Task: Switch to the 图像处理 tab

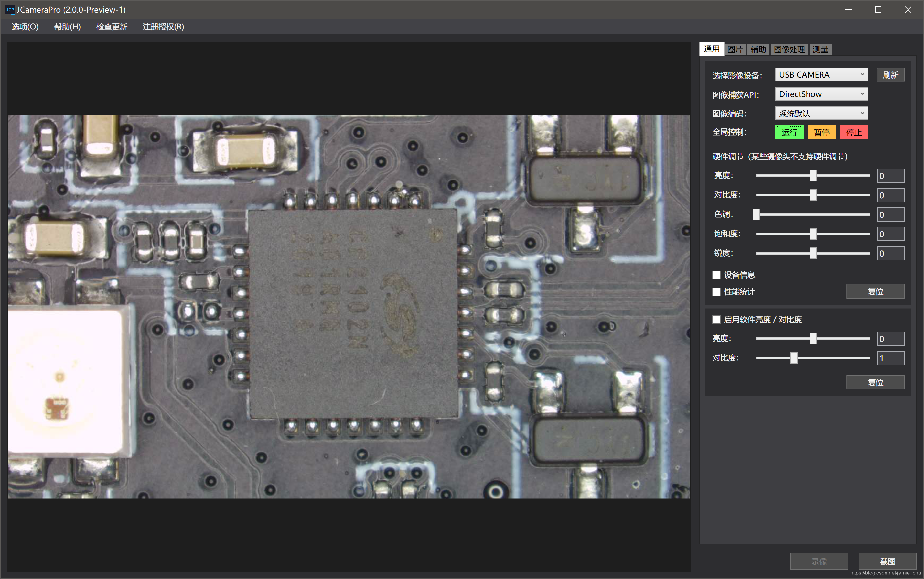Action: click(789, 49)
